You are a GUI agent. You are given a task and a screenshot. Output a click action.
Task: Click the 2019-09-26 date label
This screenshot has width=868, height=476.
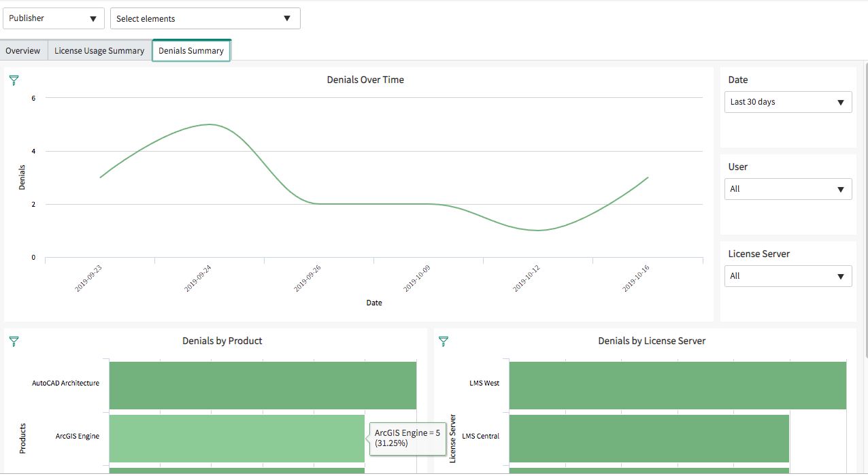pyautogui.click(x=307, y=279)
